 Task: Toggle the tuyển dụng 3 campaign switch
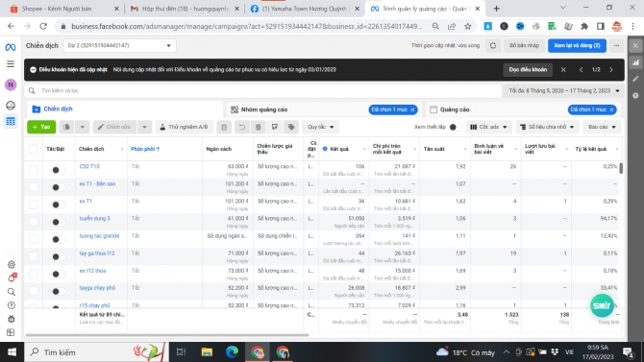[x=58, y=222]
